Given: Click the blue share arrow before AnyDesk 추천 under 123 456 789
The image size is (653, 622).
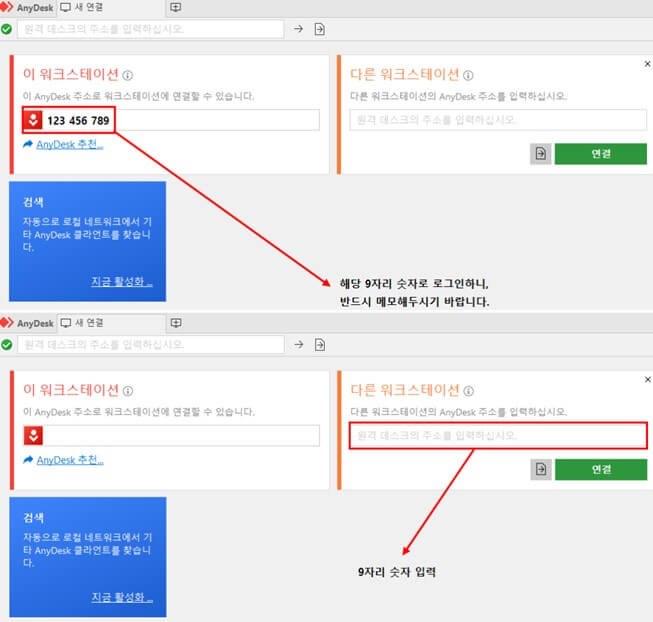Looking at the screenshot, I should pyautogui.click(x=28, y=144).
